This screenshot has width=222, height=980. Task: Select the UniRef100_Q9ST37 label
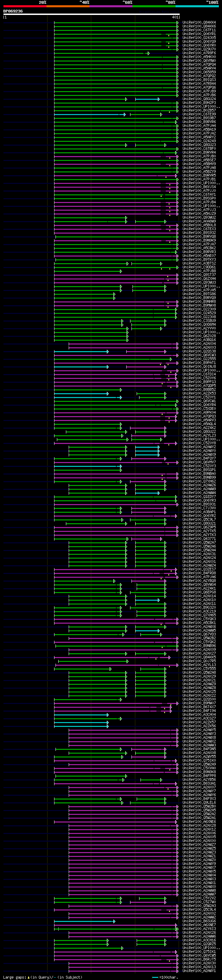tap(199, 275)
